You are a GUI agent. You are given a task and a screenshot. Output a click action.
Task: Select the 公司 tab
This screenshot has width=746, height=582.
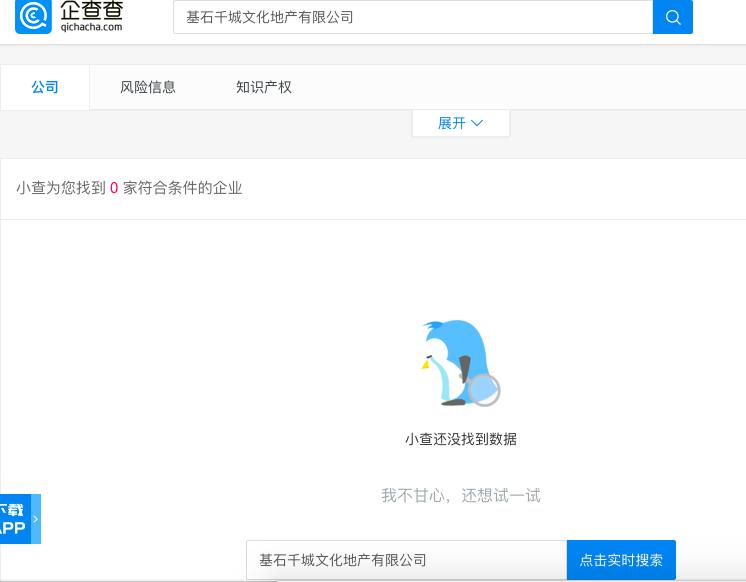pos(45,87)
